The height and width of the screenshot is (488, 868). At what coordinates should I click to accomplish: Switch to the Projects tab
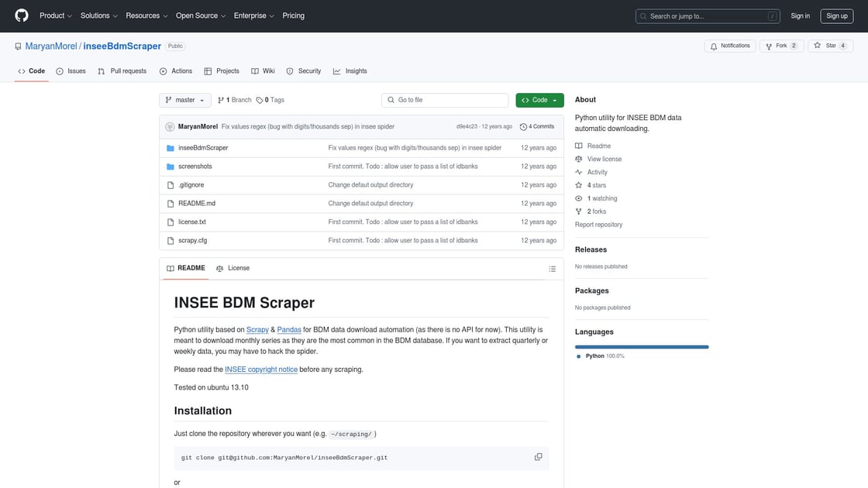point(222,70)
